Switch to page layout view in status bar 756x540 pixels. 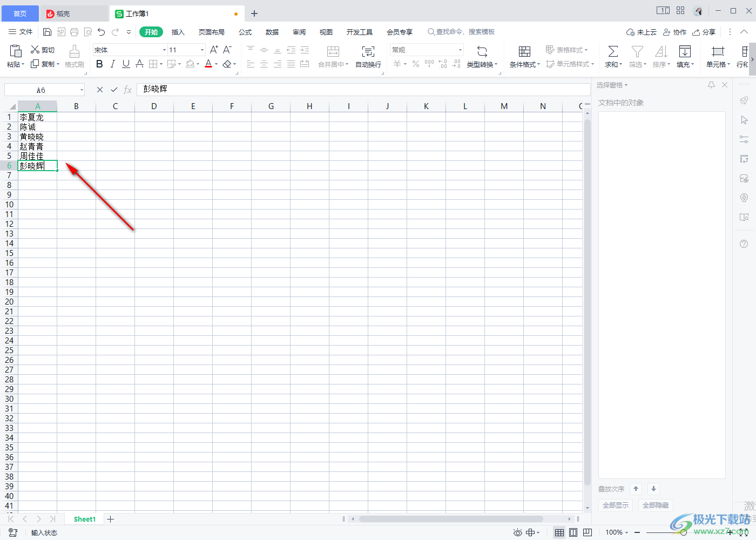[573, 532]
